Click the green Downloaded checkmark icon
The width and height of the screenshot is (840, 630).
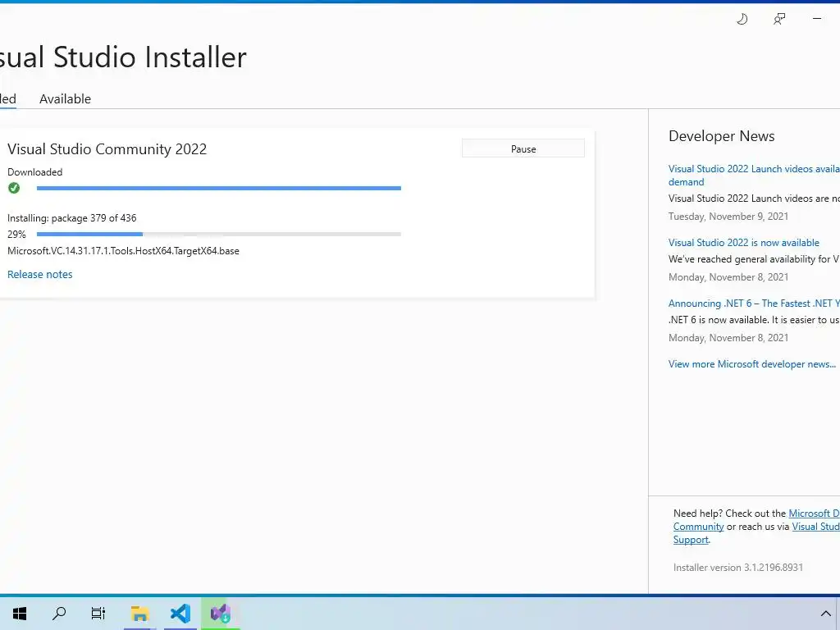tap(14, 188)
